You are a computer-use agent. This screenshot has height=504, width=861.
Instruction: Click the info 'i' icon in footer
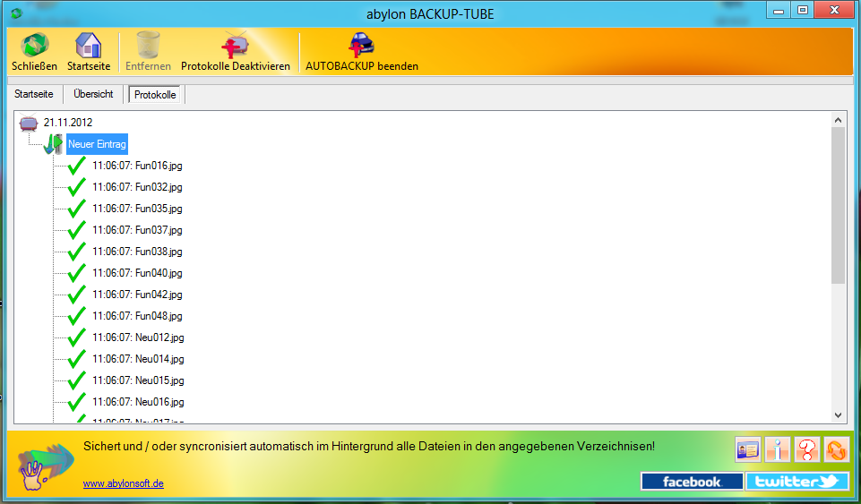click(x=778, y=450)
